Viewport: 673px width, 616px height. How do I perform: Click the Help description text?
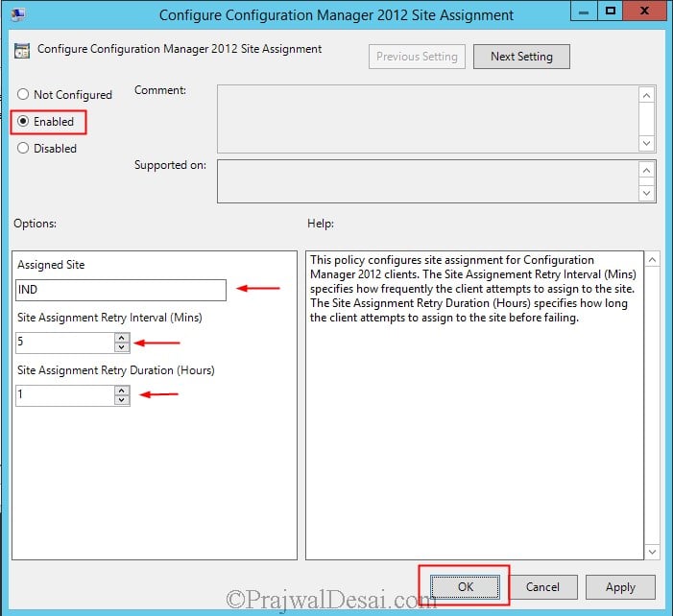tap(473, 289)
